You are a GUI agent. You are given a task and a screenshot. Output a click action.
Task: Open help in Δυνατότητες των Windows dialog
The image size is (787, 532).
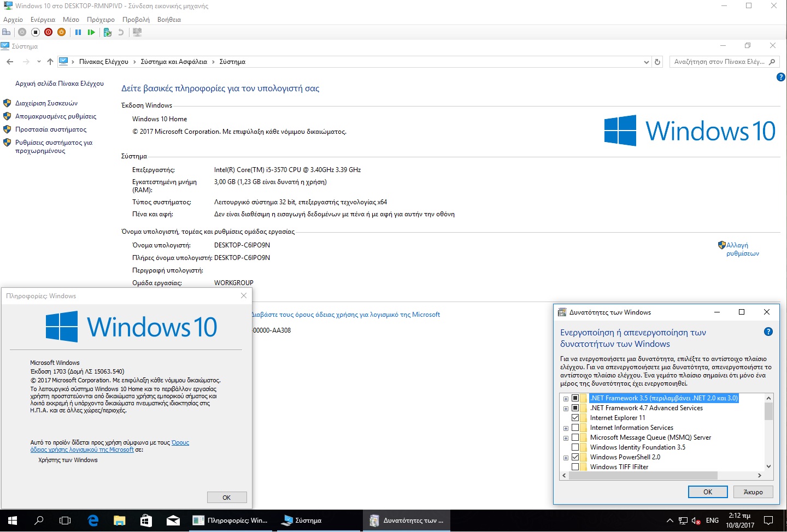(x=768, y=332)
